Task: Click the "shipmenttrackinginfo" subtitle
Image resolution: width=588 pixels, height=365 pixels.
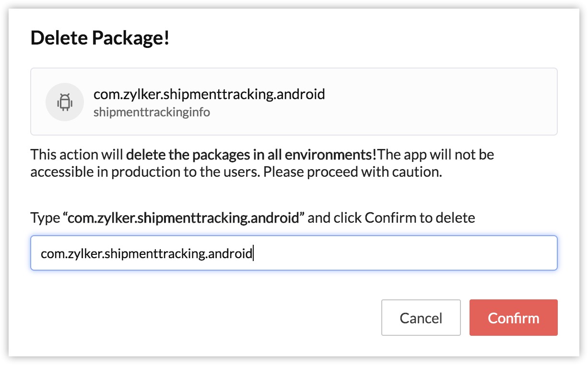Action: click(x=152, y=112)
